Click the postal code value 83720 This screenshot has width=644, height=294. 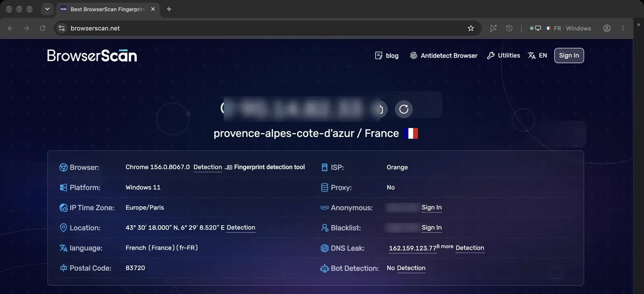click(135, 268)
